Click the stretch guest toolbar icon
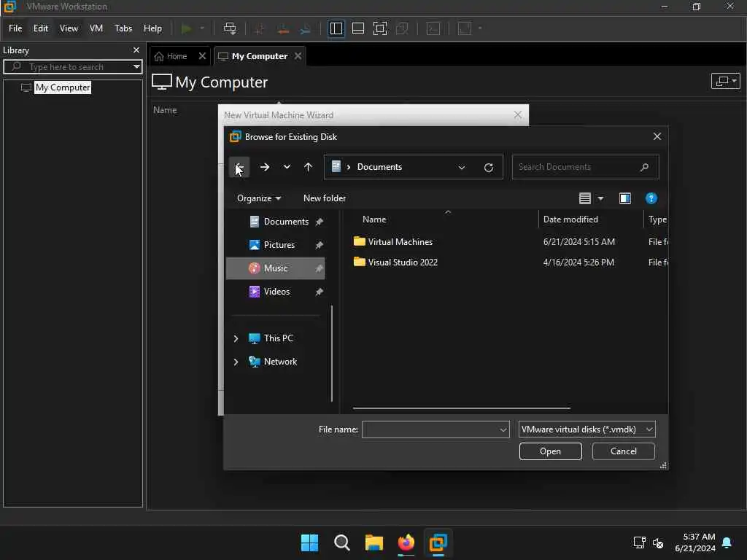Screen dimensions: 747x560 [465, 28]
